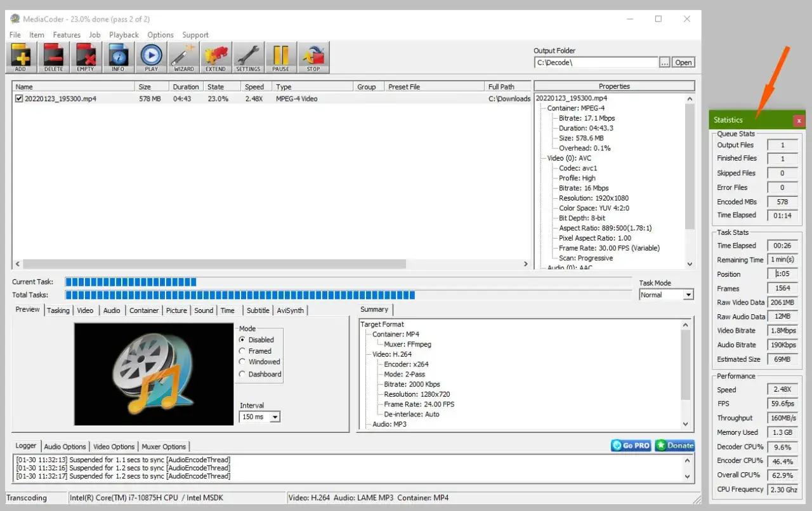Click the Go PRO button

(631, 446)
